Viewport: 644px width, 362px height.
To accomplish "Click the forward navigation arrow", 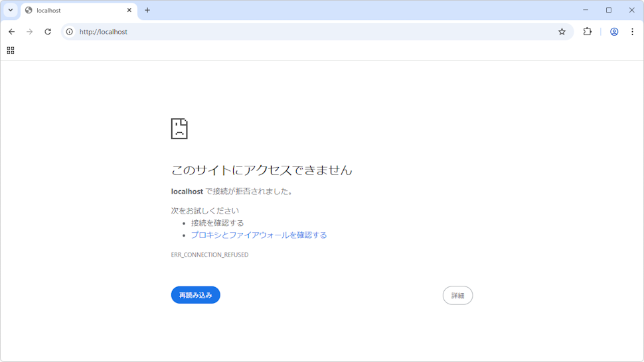I will pyautogui.click(x=30, y=32).
